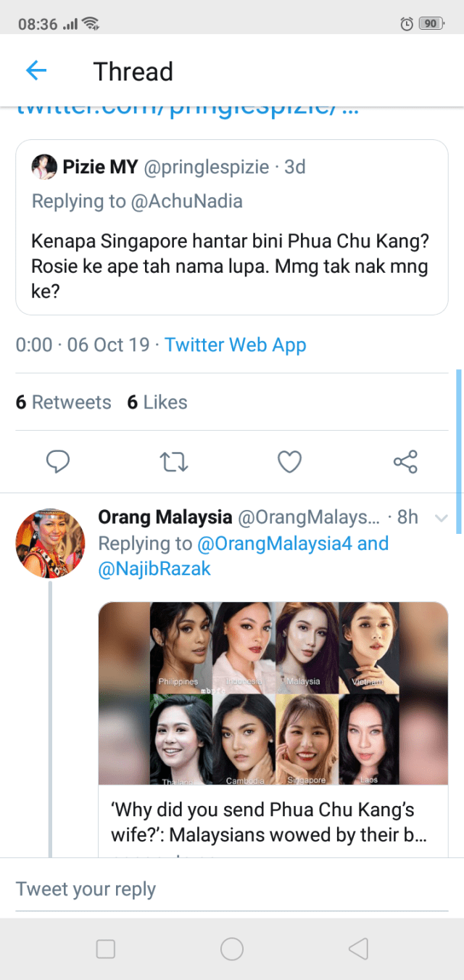The image size is (464, 980).
Task: Open @NajibRazak mention link
Action: coord(154,569)
